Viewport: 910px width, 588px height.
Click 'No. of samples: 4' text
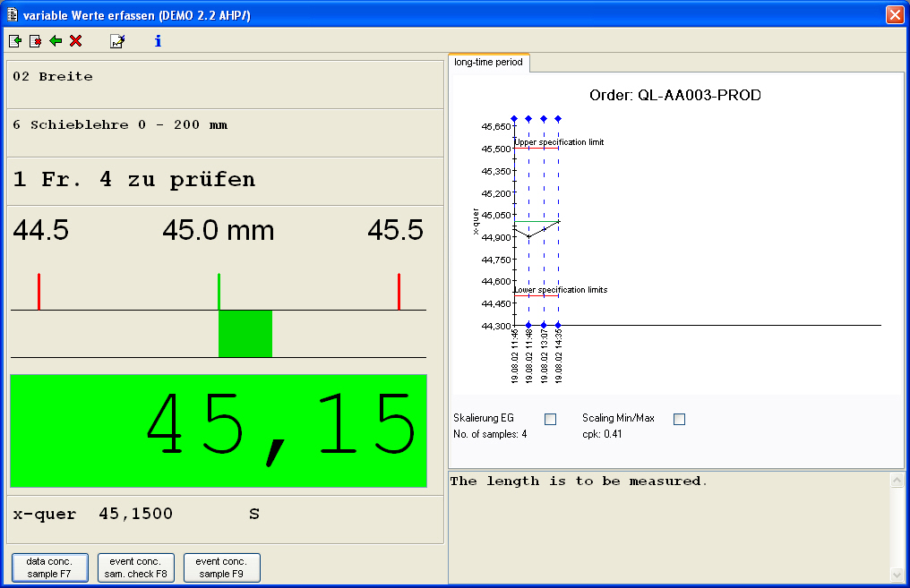pyautogui.click(x=490, y=434)
